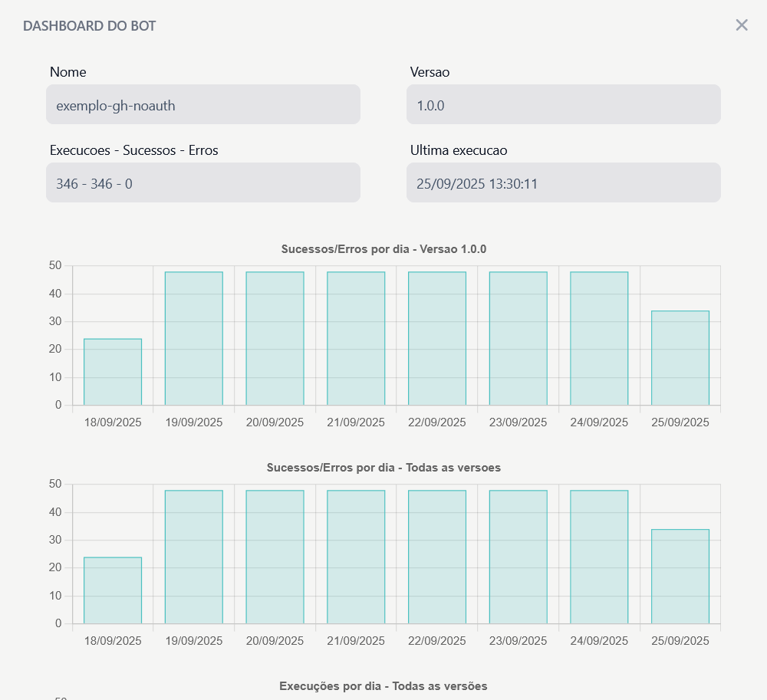Pick the 24/09/2025 bar in Todas as versoes chart
Viewport: 767px width, 700px height.
(x=599, y=557)
